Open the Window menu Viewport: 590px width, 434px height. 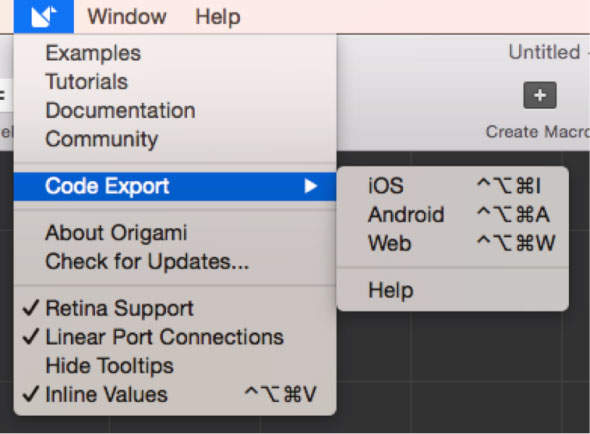pyautogui.click(x=127, y=17)
